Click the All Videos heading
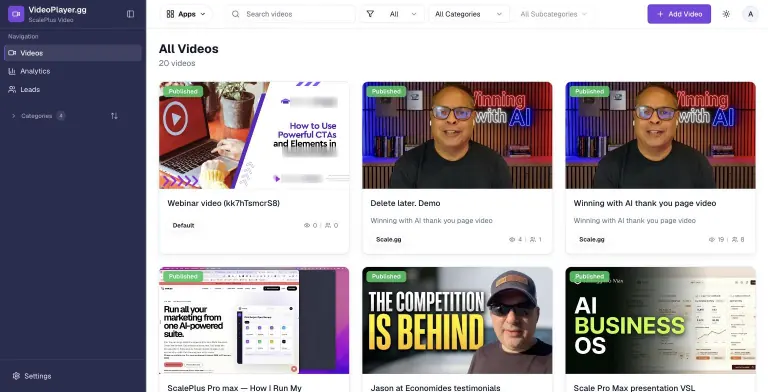 pyautogui.click(x=189, y=49)
